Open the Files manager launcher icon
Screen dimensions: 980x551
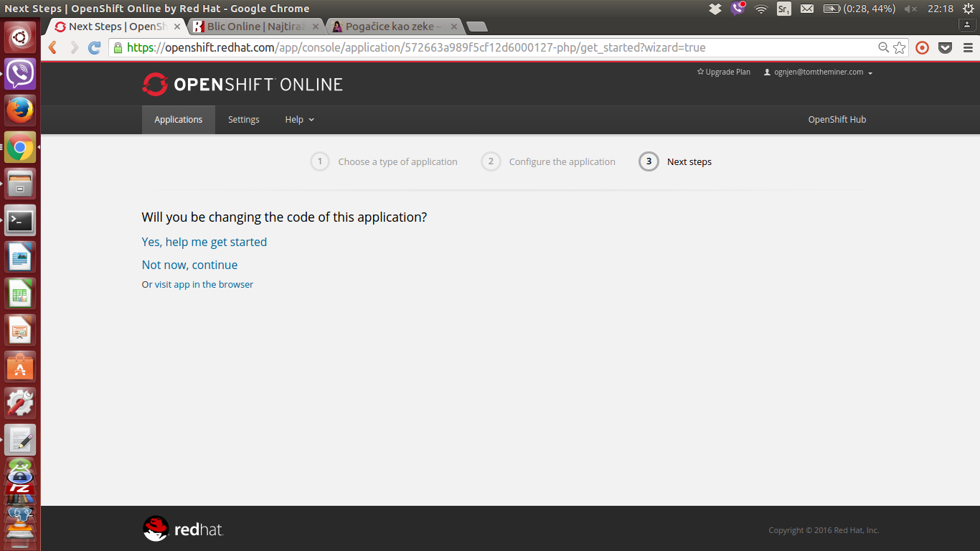point(20,184)
